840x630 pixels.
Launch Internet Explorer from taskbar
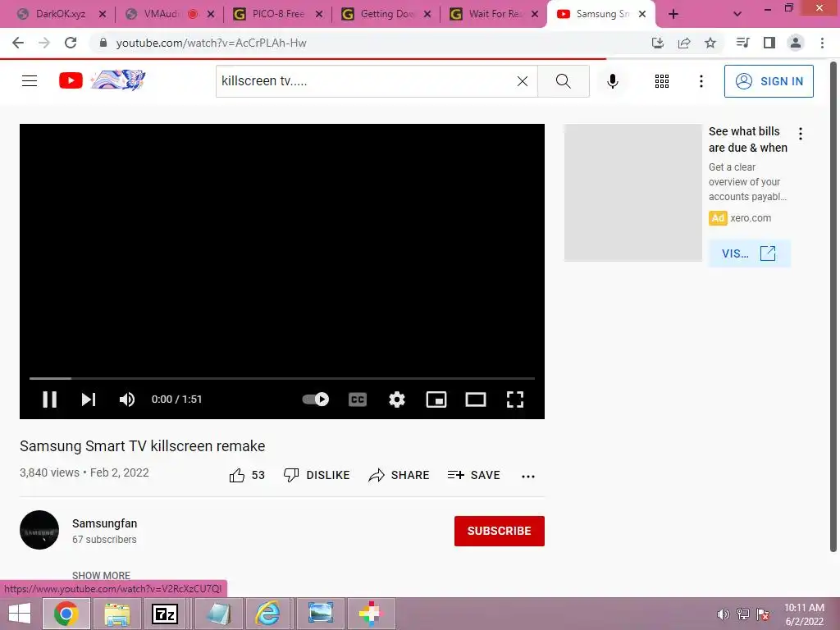(267, 614)
